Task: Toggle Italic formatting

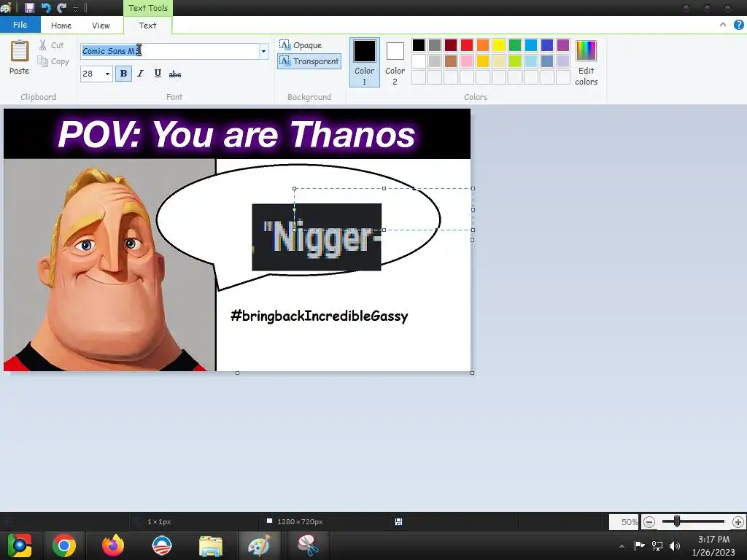Action: pos(140,74)
